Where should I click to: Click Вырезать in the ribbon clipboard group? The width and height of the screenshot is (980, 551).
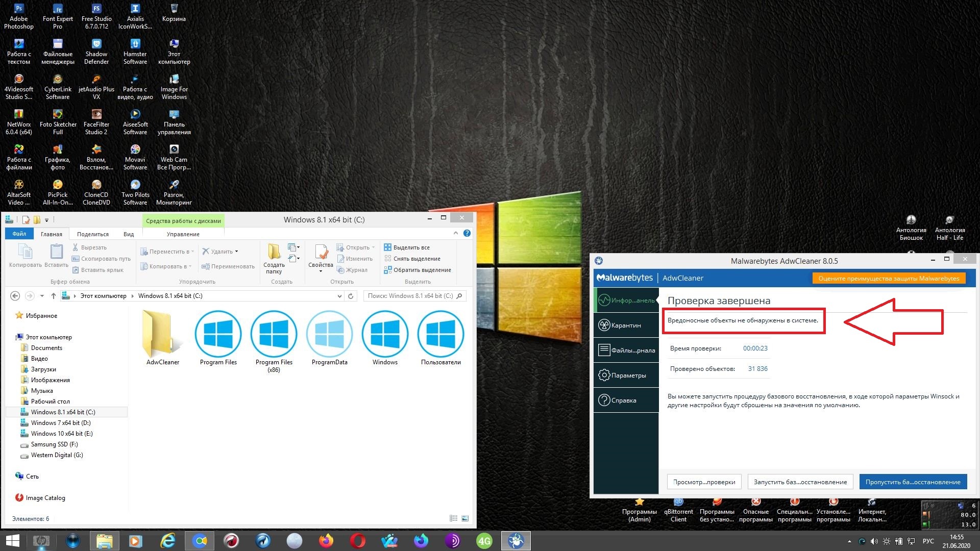(x=89, y=247)
